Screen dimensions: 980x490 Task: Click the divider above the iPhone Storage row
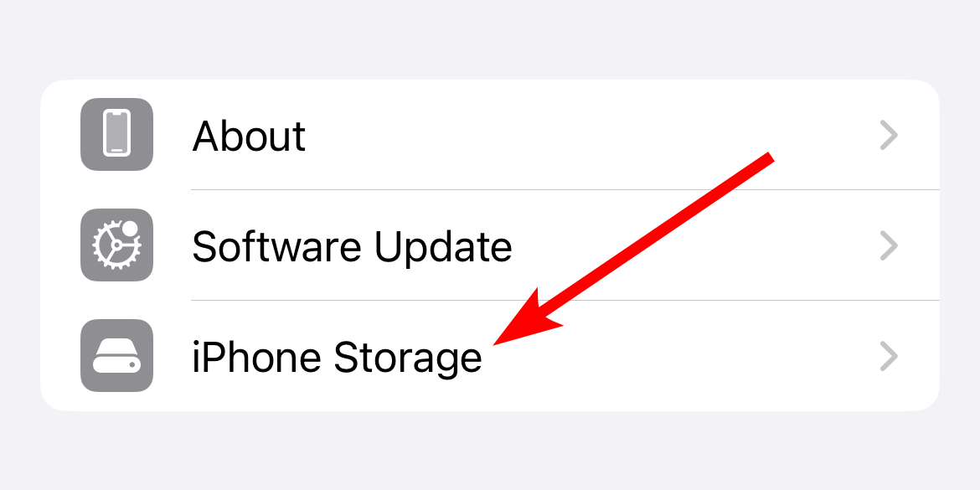pos(565,300)
